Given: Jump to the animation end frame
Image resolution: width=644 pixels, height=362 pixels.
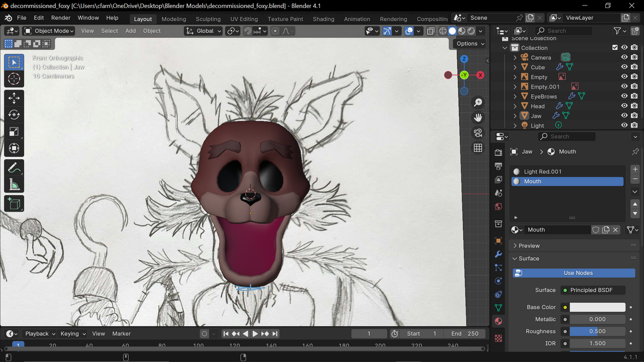Looking at the screenshot, I should pyautogui.click(x=275, y=333).
